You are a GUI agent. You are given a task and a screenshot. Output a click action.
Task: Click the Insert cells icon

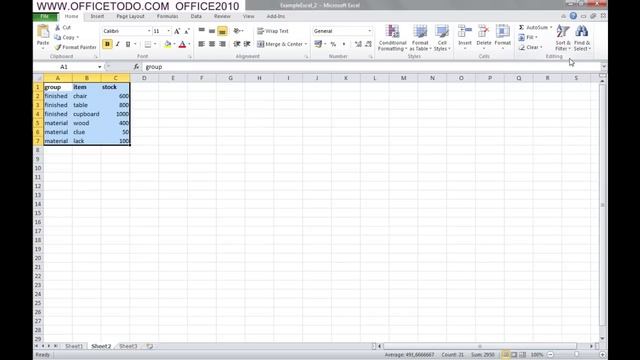[464, 31]
